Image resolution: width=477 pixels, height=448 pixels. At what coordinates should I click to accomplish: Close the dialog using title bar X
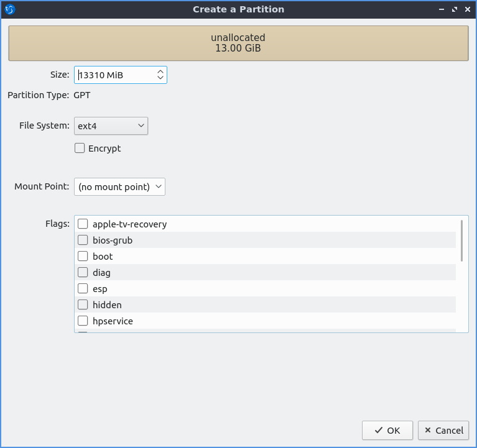(x=467, y=9)
